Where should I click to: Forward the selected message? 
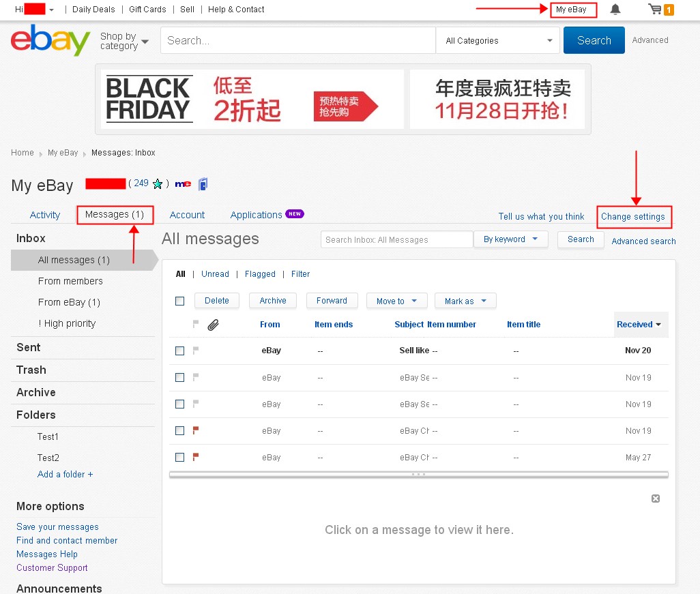[x=332, y=301]
